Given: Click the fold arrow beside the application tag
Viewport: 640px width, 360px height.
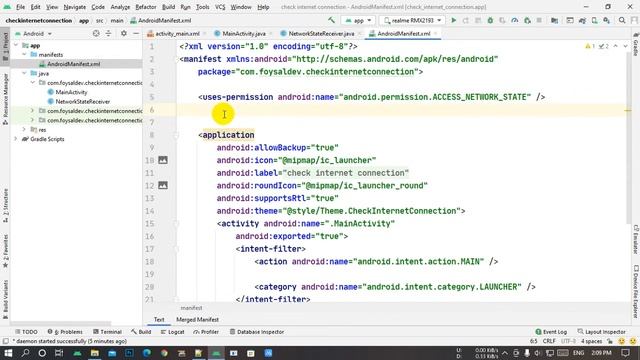Looking at the screenshot, I should 176,135.
